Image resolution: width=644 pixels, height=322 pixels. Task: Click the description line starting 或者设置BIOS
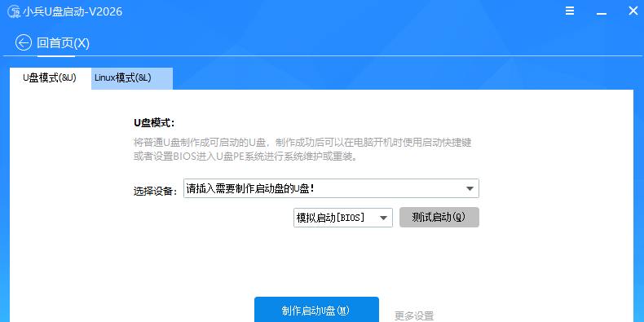coord(245,157)
